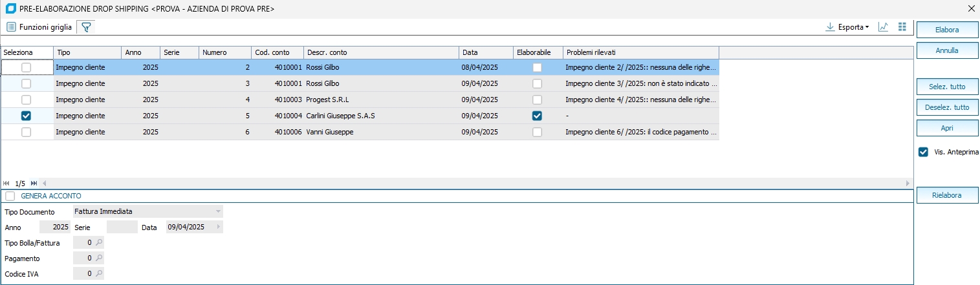This screenshot has width=980, height=285.
Task: Toggle Elaborabile checkbox for order number 2
Action: click(537, 67)
